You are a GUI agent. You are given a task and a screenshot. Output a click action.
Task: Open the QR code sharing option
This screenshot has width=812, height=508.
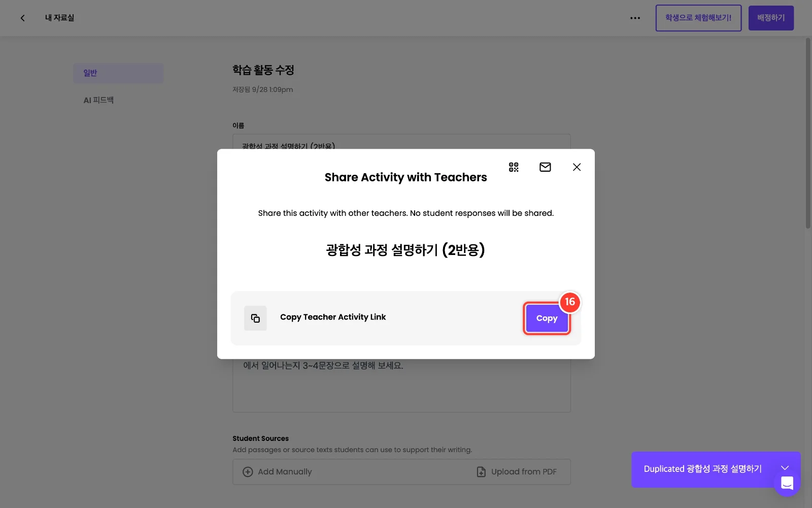click(x=514, y=167)
